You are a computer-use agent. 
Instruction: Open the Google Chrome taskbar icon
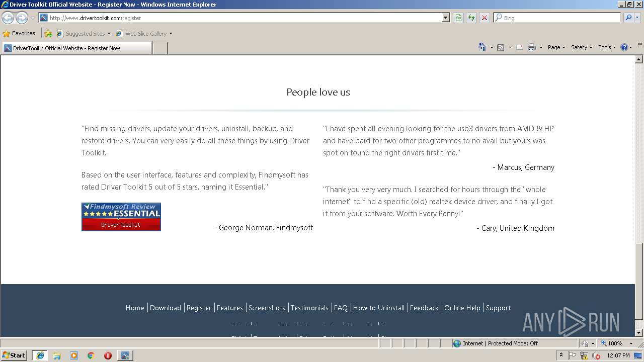[x=91, y=355]
